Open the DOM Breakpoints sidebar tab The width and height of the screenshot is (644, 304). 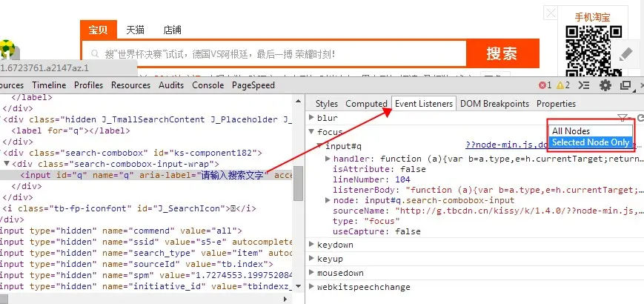pyautogui.click(x=494, y=104)
